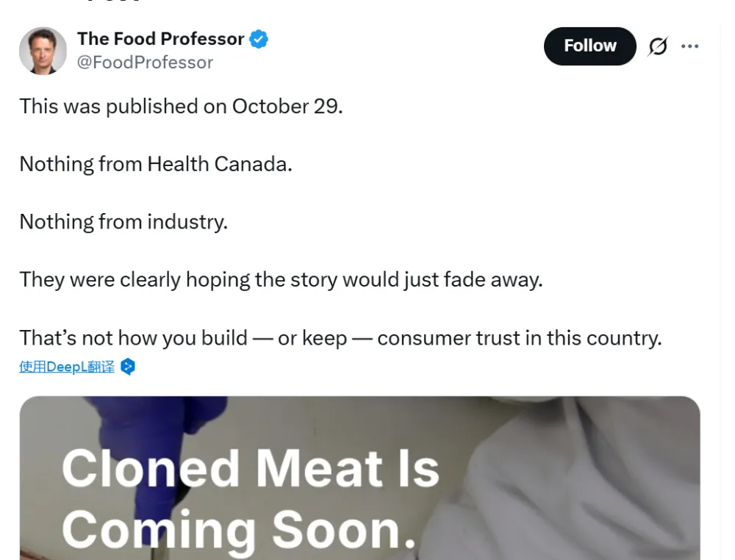The height and width of the screenshot is (560, 735).
Task: Click the DeepL logo icon
Action: [x=128, y=367]
